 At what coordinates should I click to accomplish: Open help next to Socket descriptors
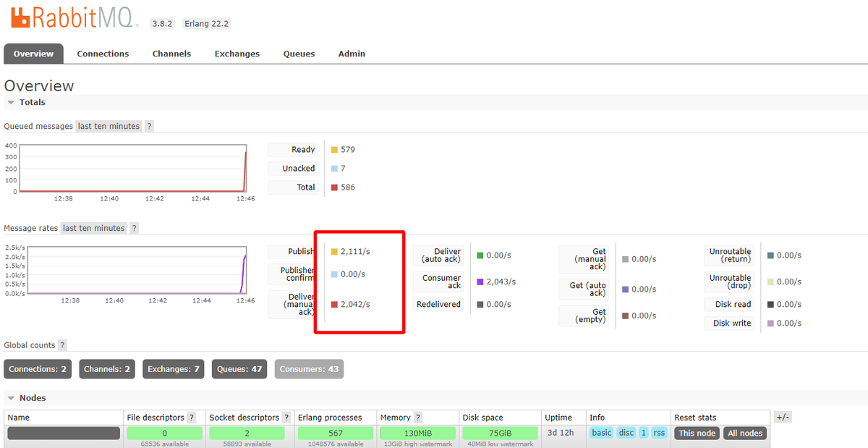coord(286,418)
